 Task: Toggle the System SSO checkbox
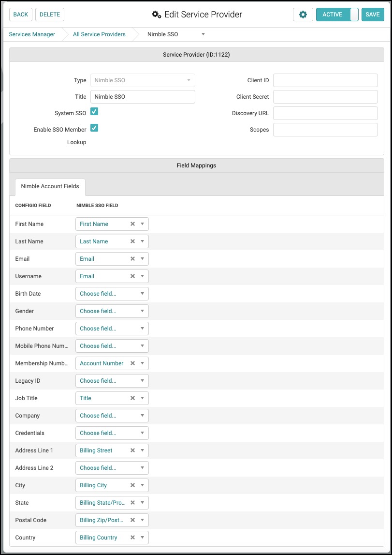(x=94, y=112)
